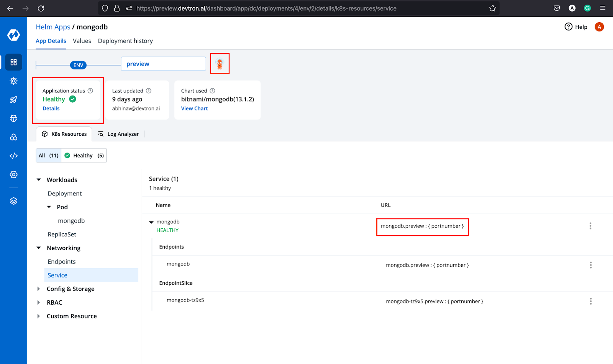Viewport: 613px width, 364px height.
Task: Click the View Chart link
Action: 194,108
